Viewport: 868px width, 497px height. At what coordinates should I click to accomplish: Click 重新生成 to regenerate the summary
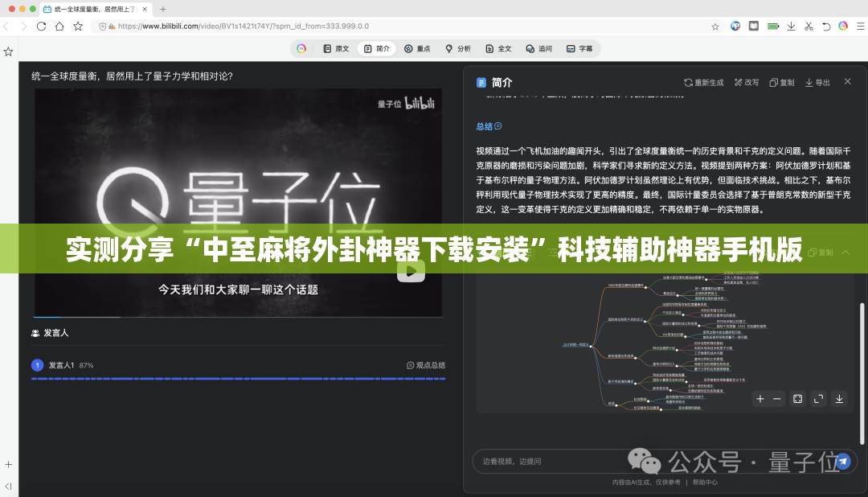[x=703, y=83]
